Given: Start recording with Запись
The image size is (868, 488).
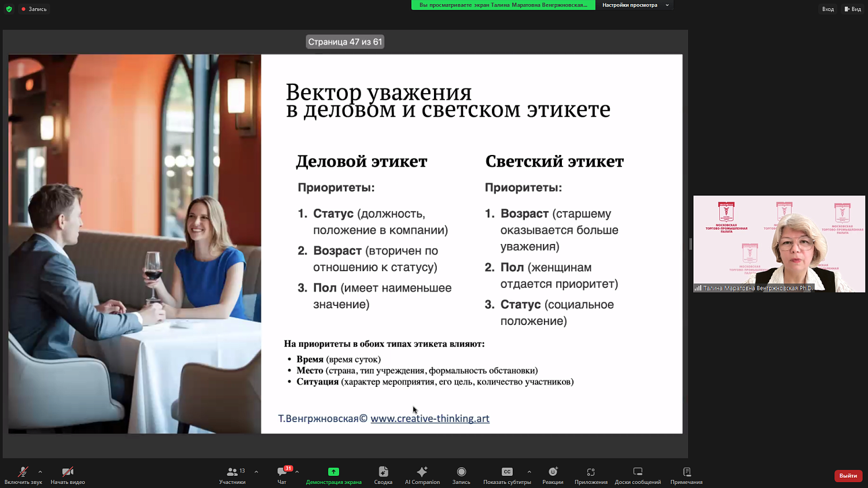Looking at the screenshot, I should click(461, 474).
